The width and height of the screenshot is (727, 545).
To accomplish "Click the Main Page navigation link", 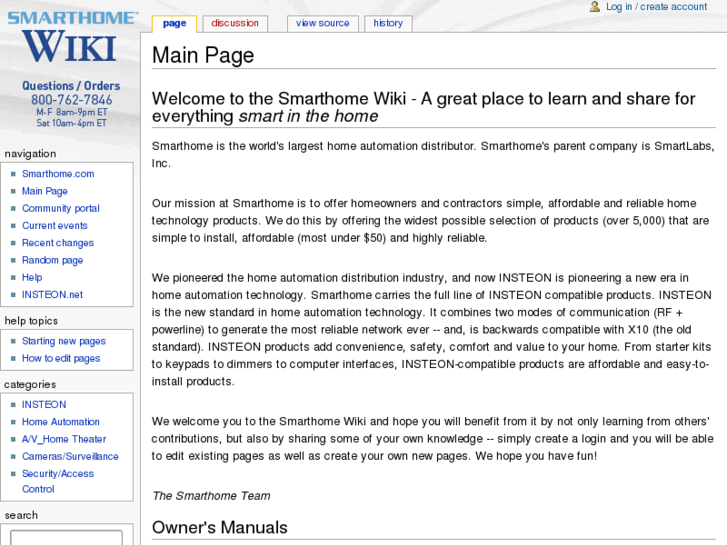I will 45,191.
